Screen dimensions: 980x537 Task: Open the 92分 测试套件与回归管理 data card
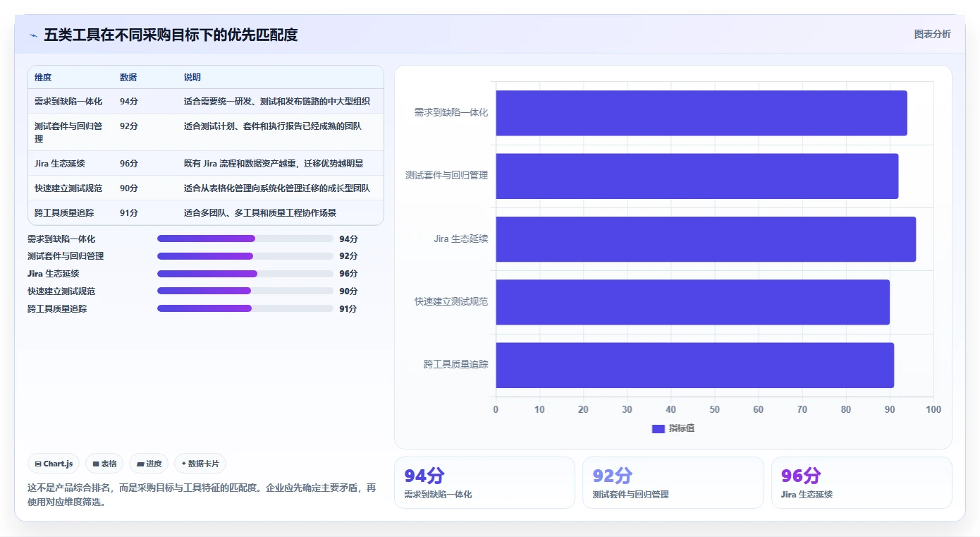click(x=673, y=483)
